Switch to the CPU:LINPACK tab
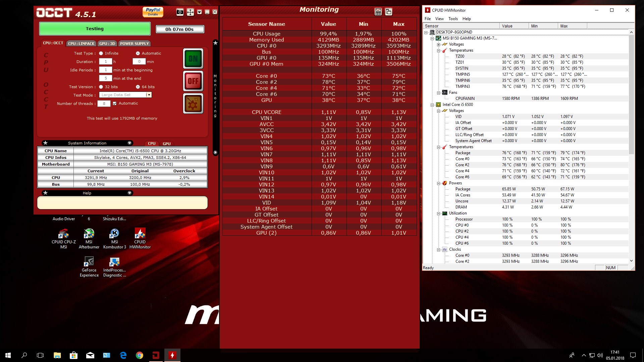 coord(81,44)
